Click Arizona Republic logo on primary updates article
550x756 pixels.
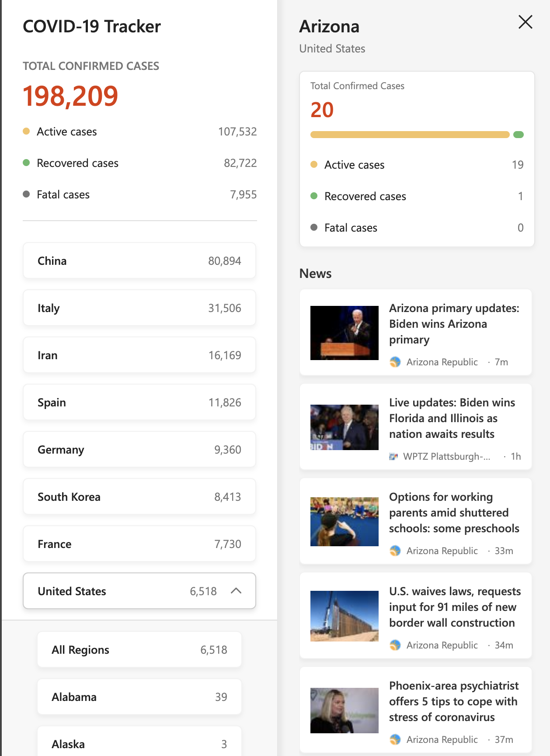(395, 362)
